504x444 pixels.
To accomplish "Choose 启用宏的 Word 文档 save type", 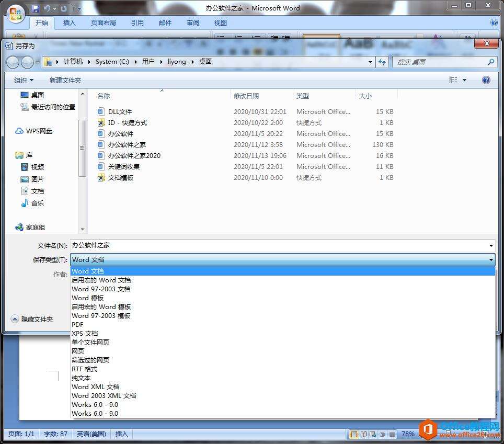I will pyautogui.click(x=282, y=280).
